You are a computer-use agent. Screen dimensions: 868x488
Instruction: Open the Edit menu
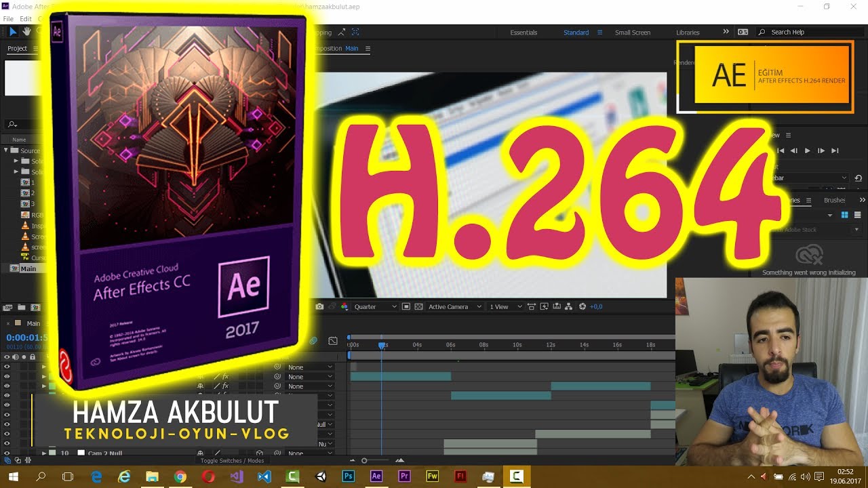click(26, 19)
